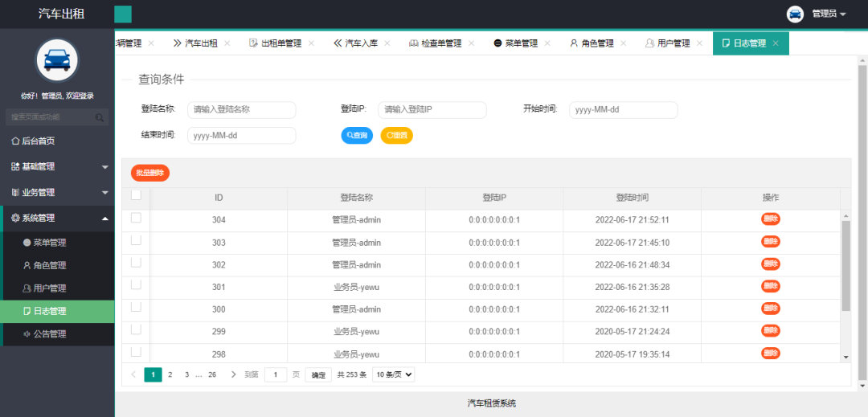Click the page number jump input
The image size is (868, 417).
pyautogui.click(x=276, y=374)
